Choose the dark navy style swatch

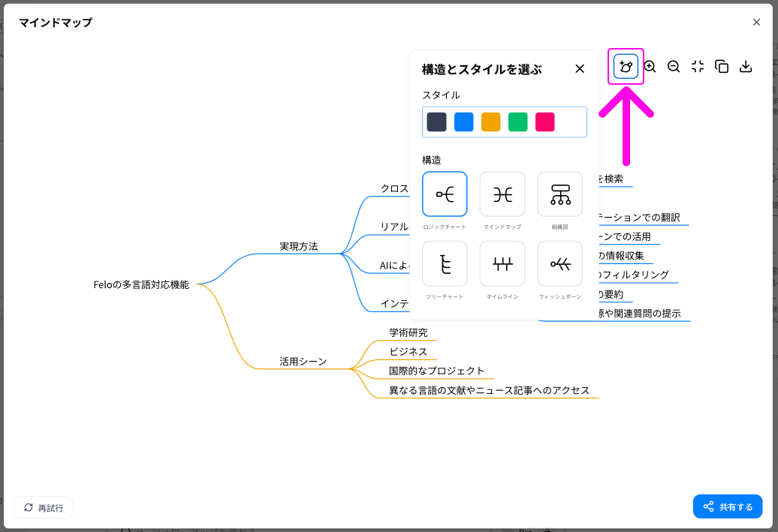436,122
